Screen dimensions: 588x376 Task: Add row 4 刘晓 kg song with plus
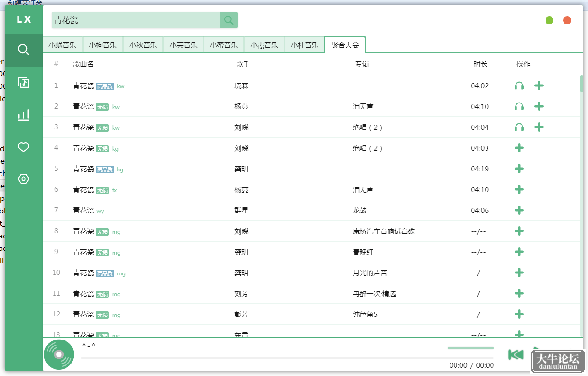pos(519,148)
